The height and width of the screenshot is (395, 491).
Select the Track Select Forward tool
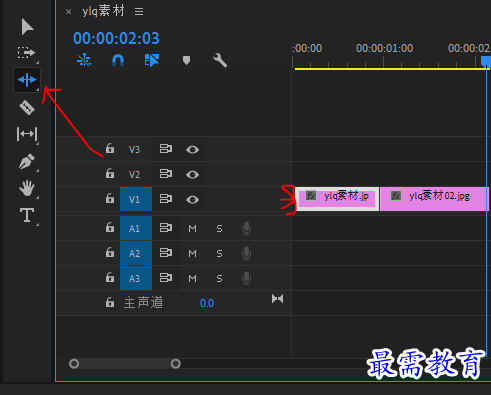click(x=26, y=53)
